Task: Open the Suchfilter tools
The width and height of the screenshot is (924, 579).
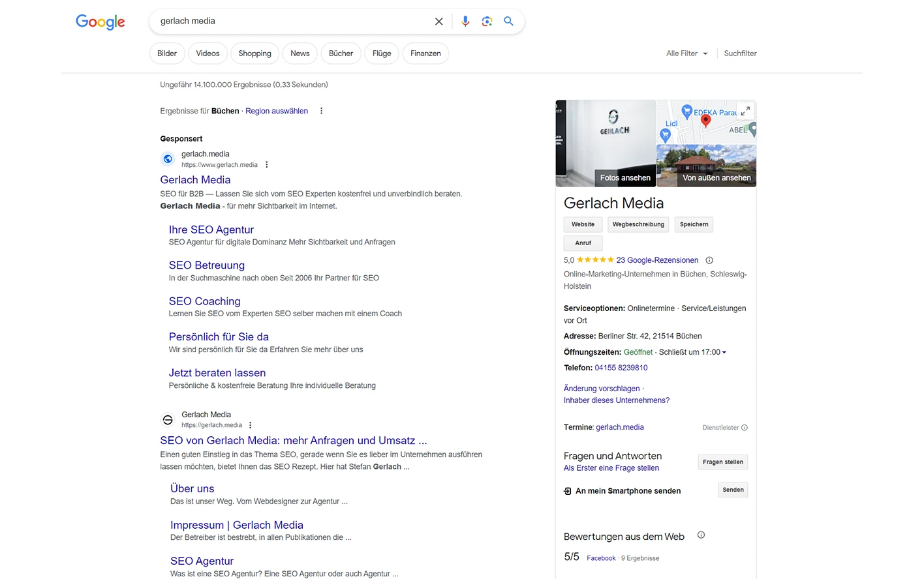Action: click(740, 53)
